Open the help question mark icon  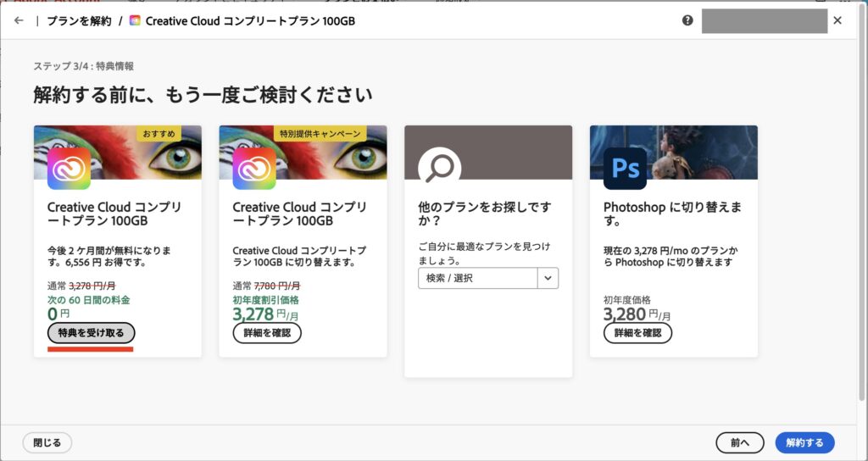point(687,20)
